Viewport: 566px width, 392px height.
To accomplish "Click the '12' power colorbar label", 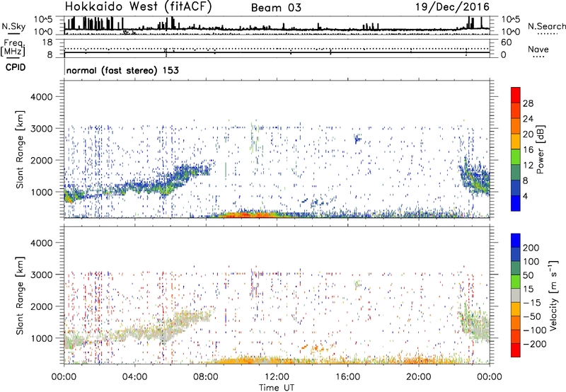I will [x=528, y=166].
